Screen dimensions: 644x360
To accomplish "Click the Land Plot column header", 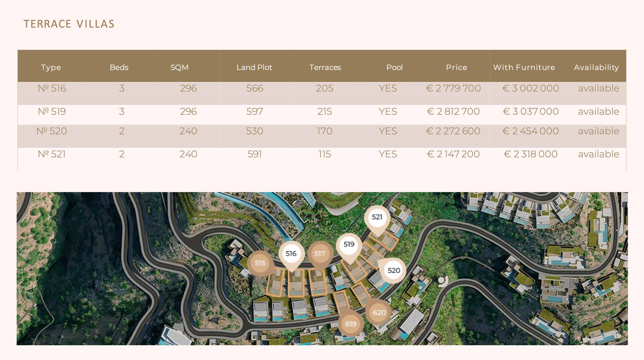I will (x=254, y=67).
